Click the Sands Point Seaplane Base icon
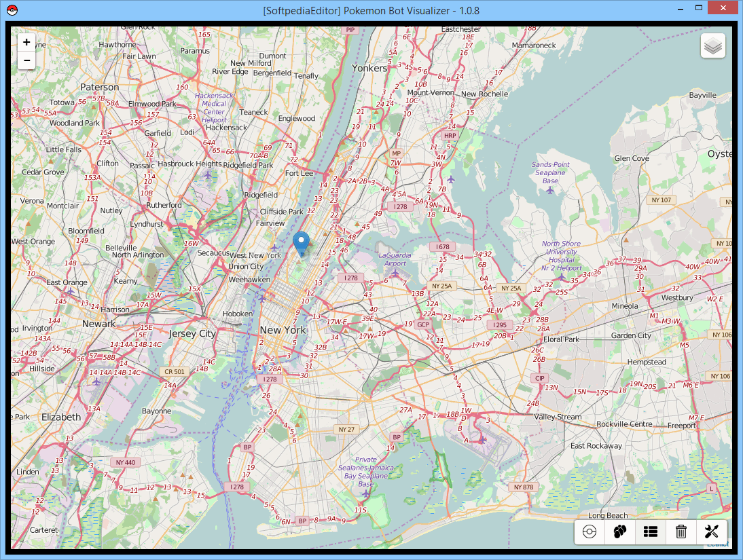The image size is (743, 560). pos(549,191)
